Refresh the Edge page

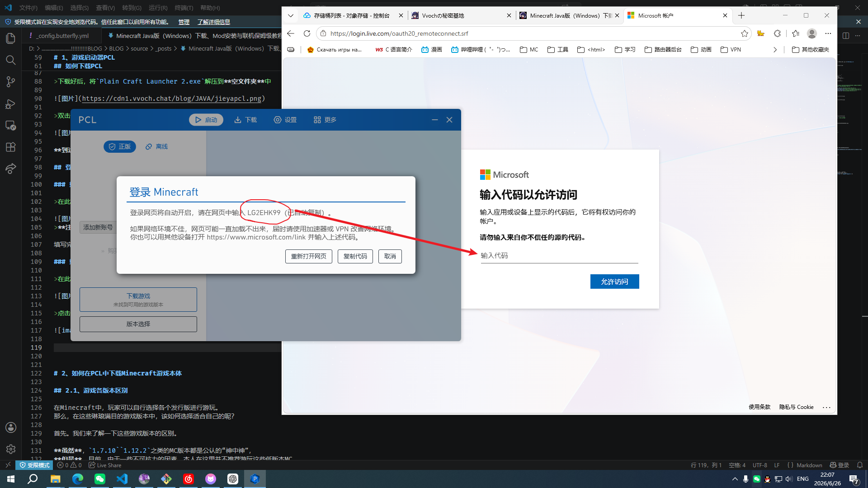pyautogui.click(x=307, y=33)
